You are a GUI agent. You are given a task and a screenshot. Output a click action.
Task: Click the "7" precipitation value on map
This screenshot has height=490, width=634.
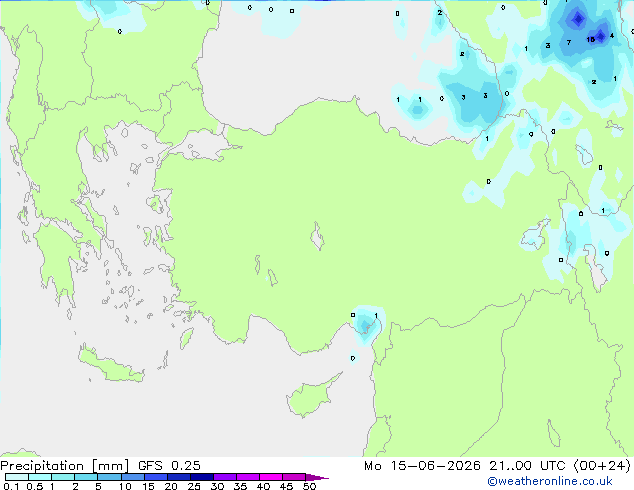[x=569, y=42]
